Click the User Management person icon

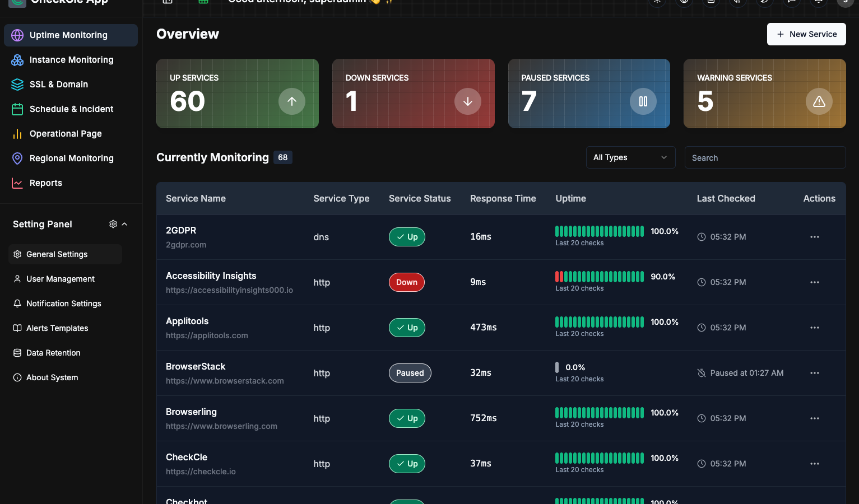click(17, 279)
